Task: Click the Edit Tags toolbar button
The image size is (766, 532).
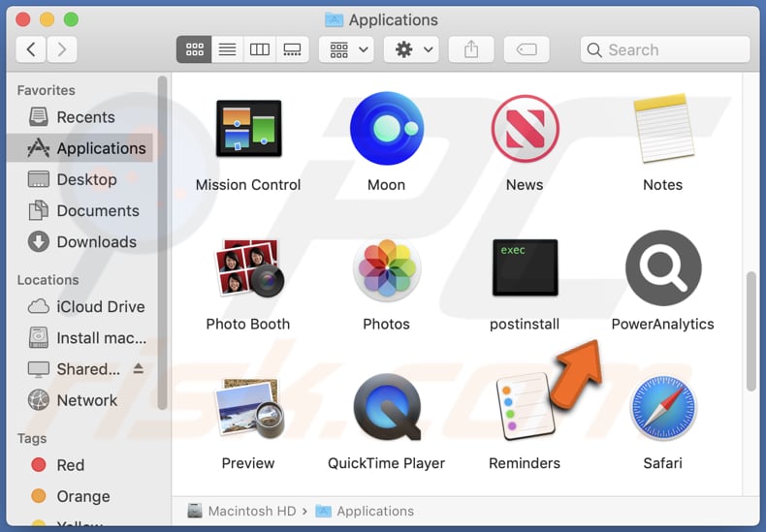Action: click(x=527, y=49)
